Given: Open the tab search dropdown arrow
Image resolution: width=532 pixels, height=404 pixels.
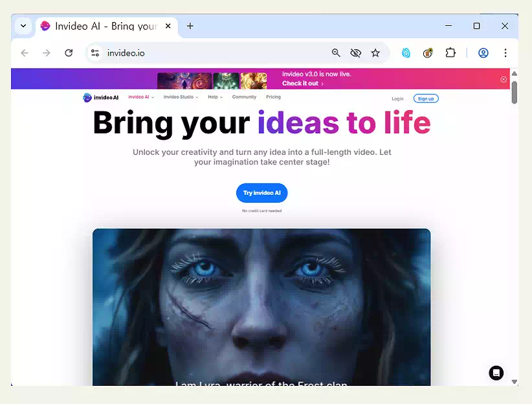Looking at the screenshot, I should [23, 26].
